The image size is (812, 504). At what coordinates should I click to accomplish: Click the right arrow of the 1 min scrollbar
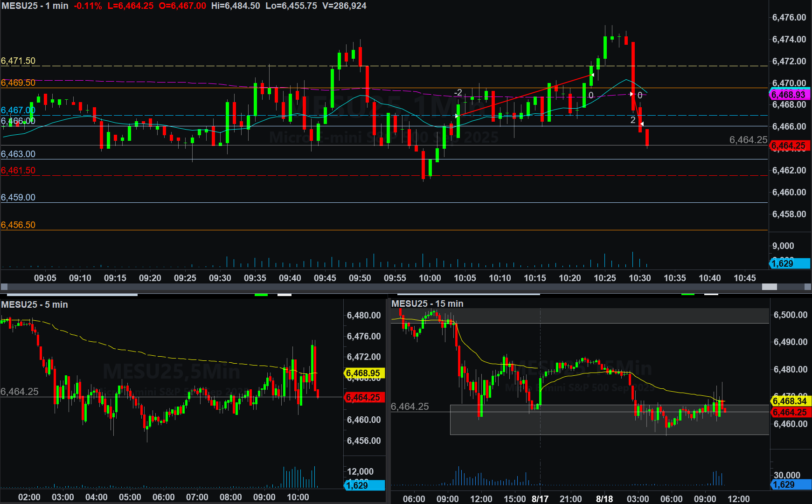click(x=808, y=287)
